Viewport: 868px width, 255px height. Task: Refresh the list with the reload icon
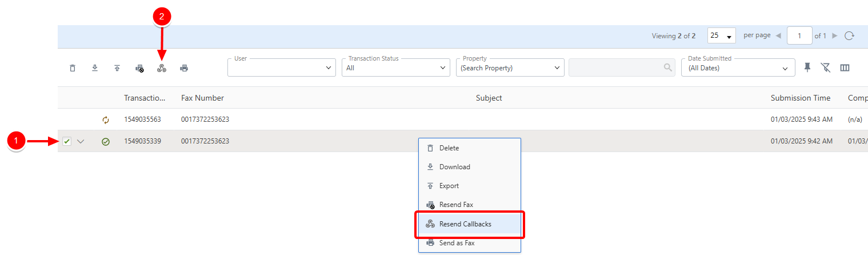(850, 35)
